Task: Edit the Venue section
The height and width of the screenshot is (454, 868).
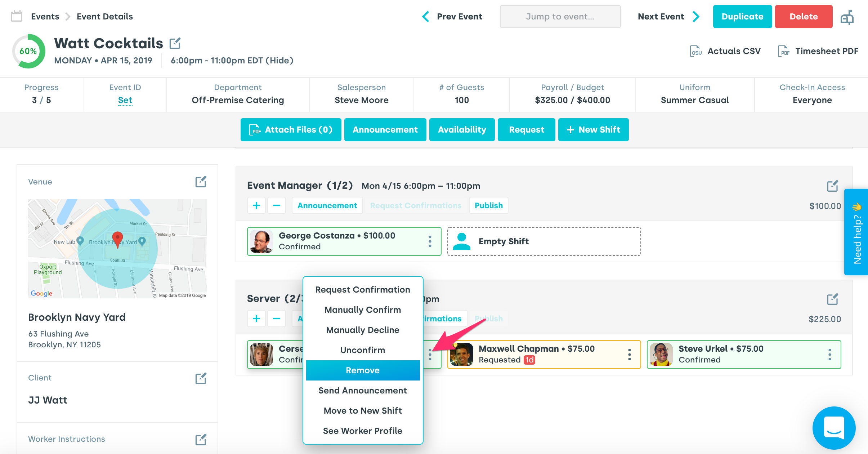Action: pyautogui.click(x=201, y=182)
